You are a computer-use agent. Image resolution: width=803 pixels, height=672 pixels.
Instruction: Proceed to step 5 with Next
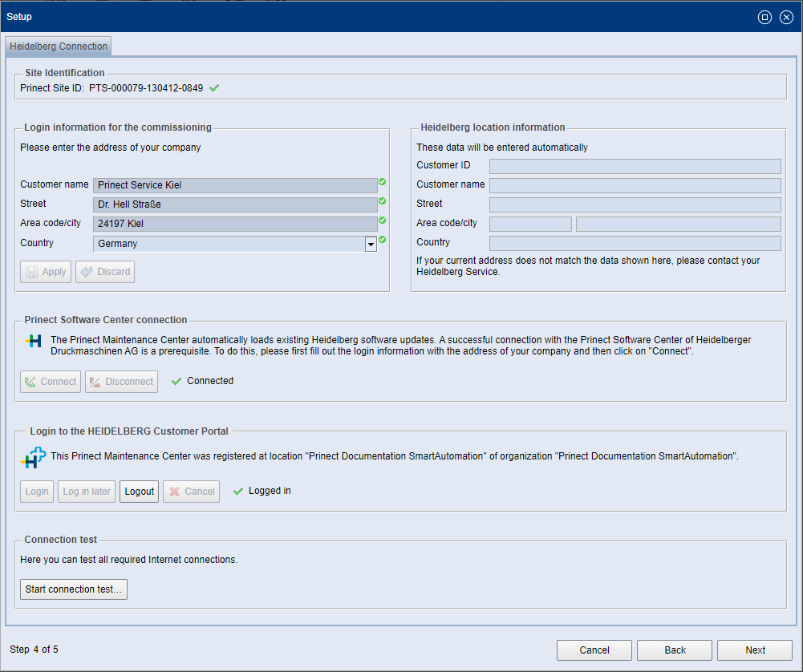point(754,650)
